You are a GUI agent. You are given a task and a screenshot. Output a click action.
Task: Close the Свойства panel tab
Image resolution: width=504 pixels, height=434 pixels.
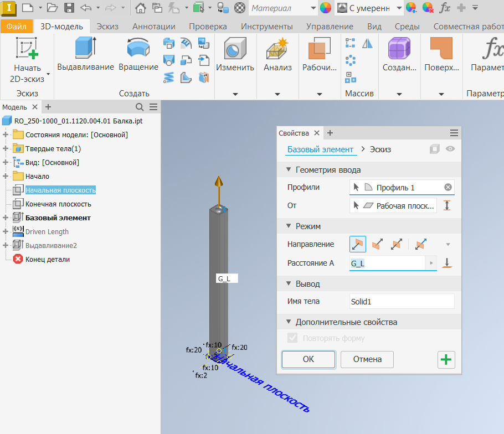click(317, 133)
